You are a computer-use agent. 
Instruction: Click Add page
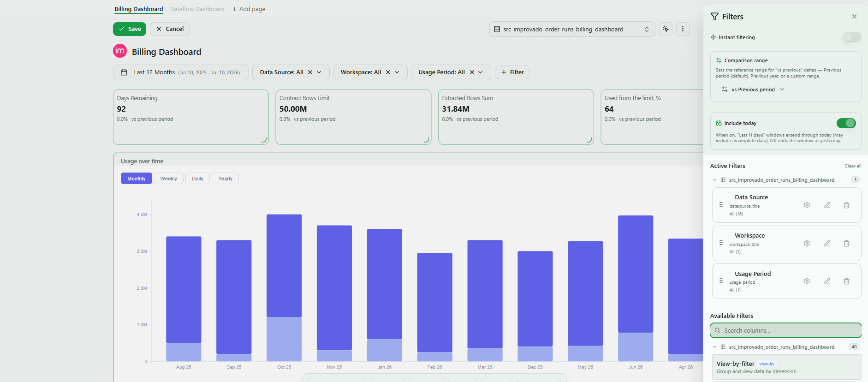click(249, 9)
